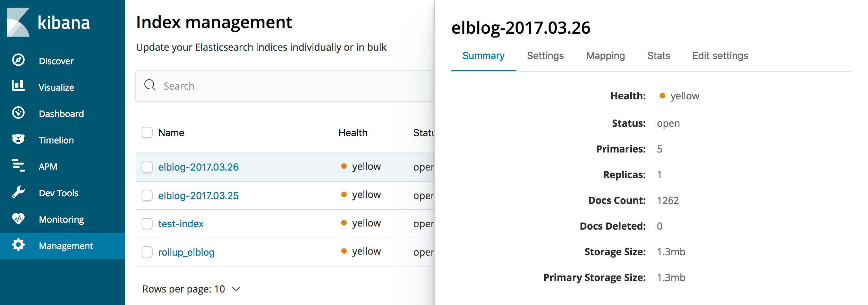This screenshot has height=305, width=868.
Task: Open Discover via its compass icon
Action: 18,60
